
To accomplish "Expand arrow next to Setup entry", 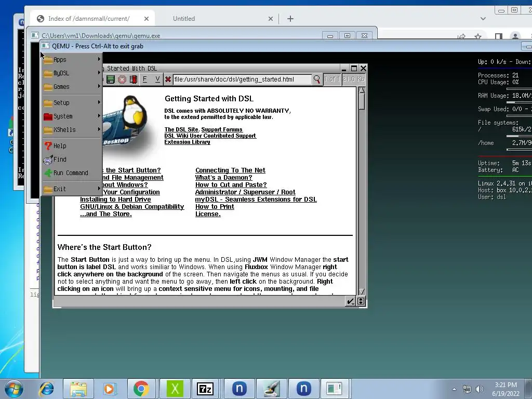I will [99, 102].
